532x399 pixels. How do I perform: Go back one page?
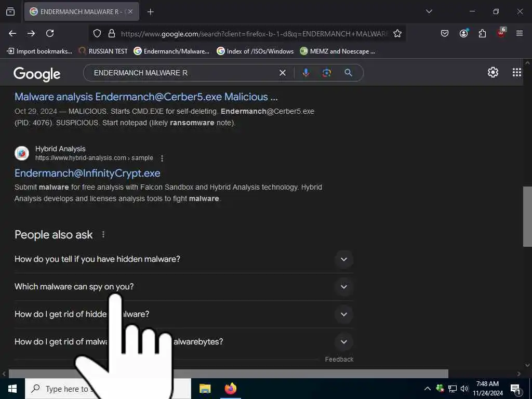[x=12, y=33]
